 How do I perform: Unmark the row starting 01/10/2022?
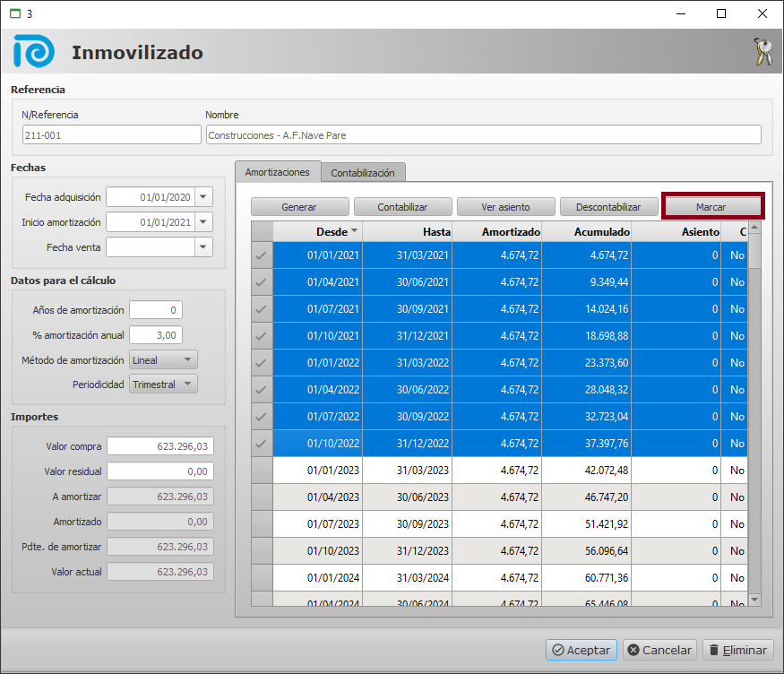(262, 444)
